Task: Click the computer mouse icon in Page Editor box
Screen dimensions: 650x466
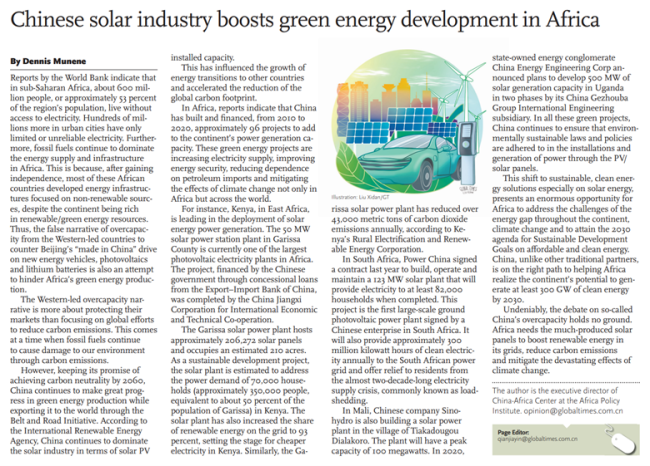Action: [x=619, y=440]
